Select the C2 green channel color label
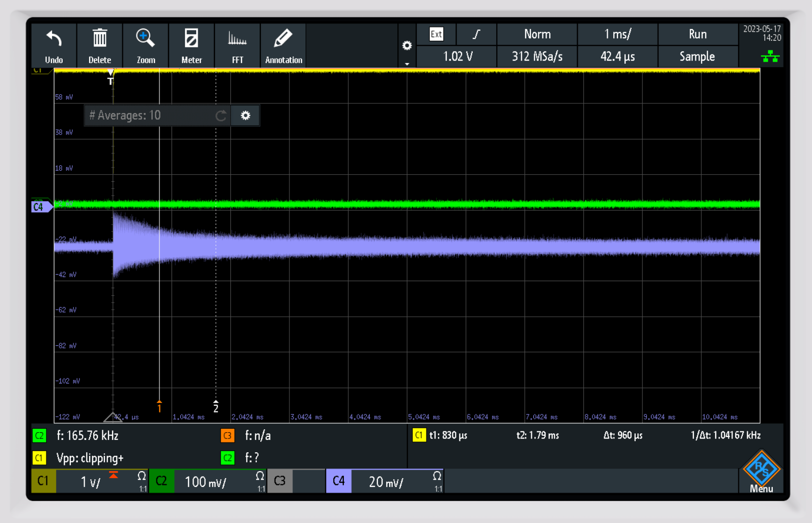 point(161,481)
